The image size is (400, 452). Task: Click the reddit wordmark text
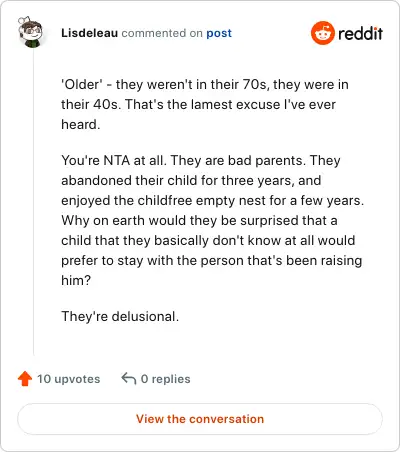[x=360, y=33]
